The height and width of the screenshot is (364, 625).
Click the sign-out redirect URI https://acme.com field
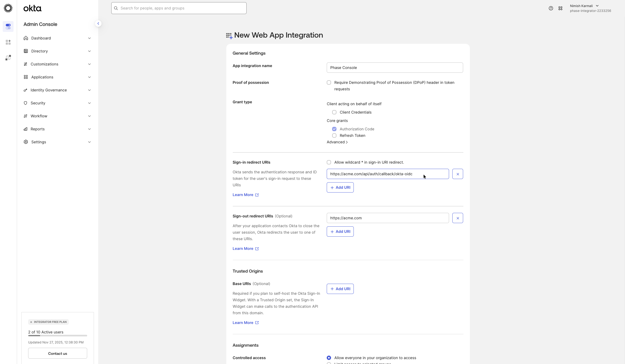(x=388, y=218)
